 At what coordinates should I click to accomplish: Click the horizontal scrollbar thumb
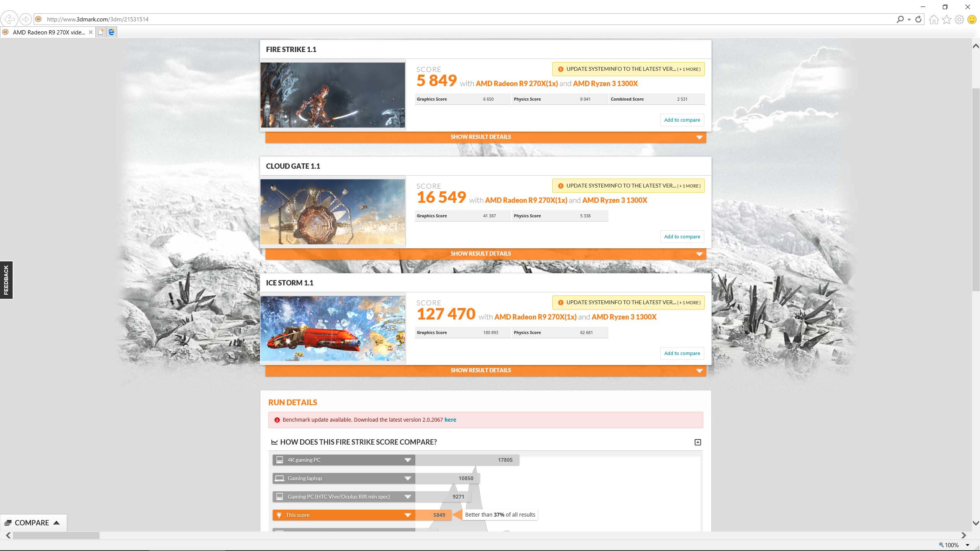click(56, 535)
